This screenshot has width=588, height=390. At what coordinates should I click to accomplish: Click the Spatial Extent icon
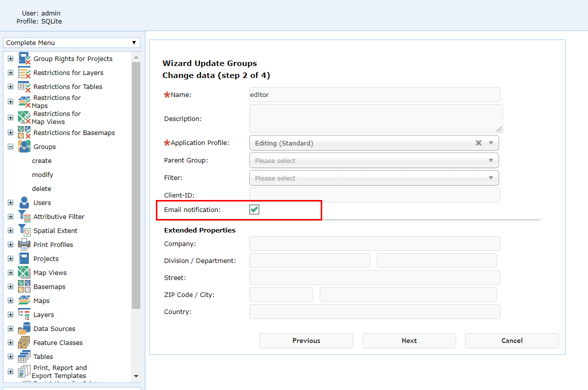[x=24, y=230]
